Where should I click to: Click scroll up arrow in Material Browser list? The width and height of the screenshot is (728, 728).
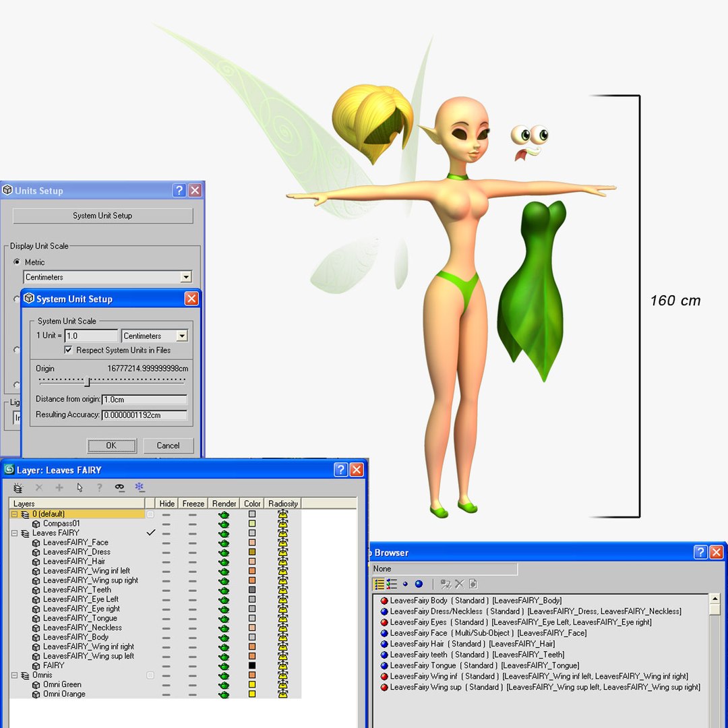click(715, 599)
